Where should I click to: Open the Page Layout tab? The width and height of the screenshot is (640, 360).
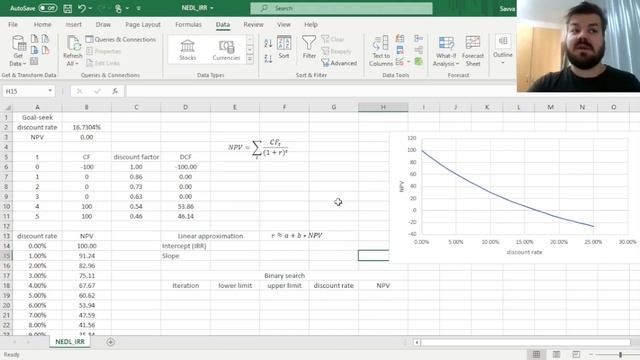pos(143,24)
